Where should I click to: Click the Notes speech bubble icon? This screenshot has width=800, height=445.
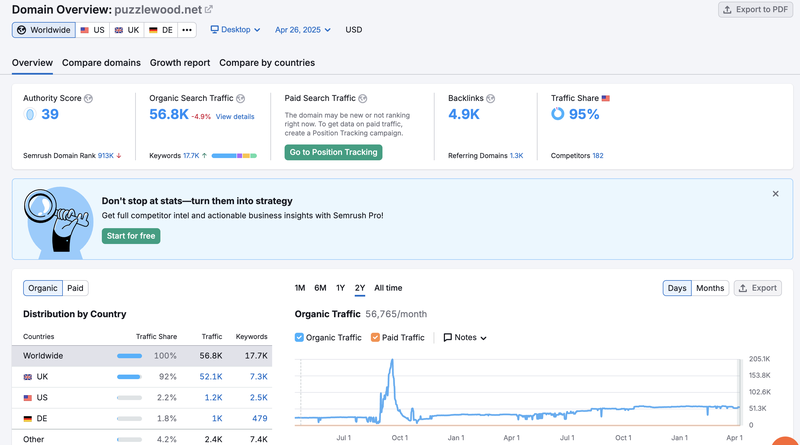[447, 337]
